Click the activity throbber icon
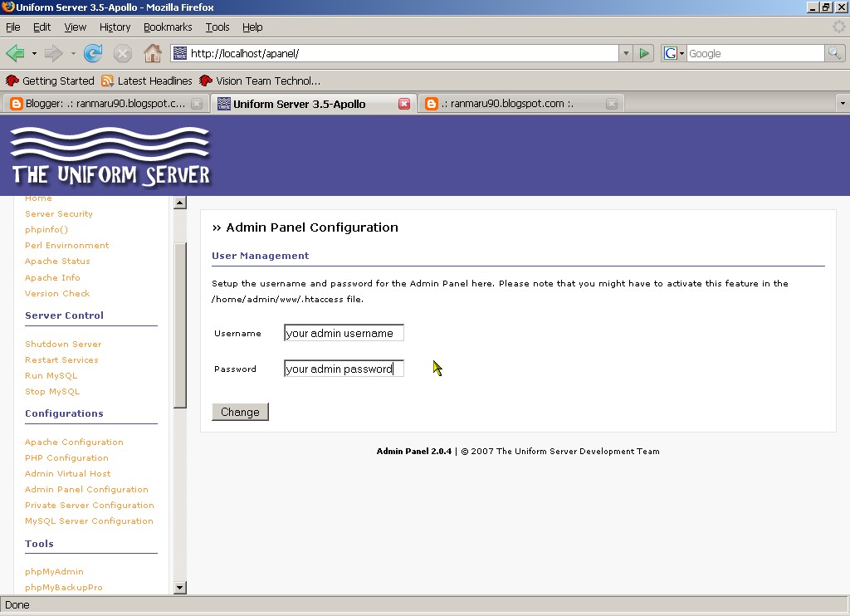Image resolution: width=850 pixels, height=616 pixels. [x=838, y=27]
